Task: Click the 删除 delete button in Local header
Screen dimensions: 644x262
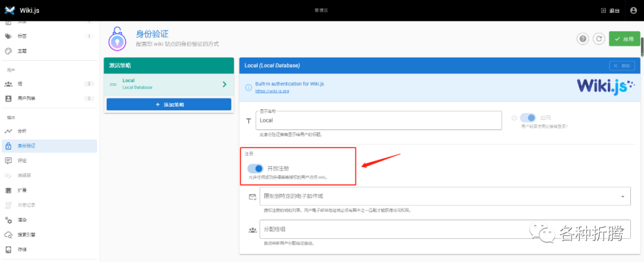Action: (x=622, y=66)
